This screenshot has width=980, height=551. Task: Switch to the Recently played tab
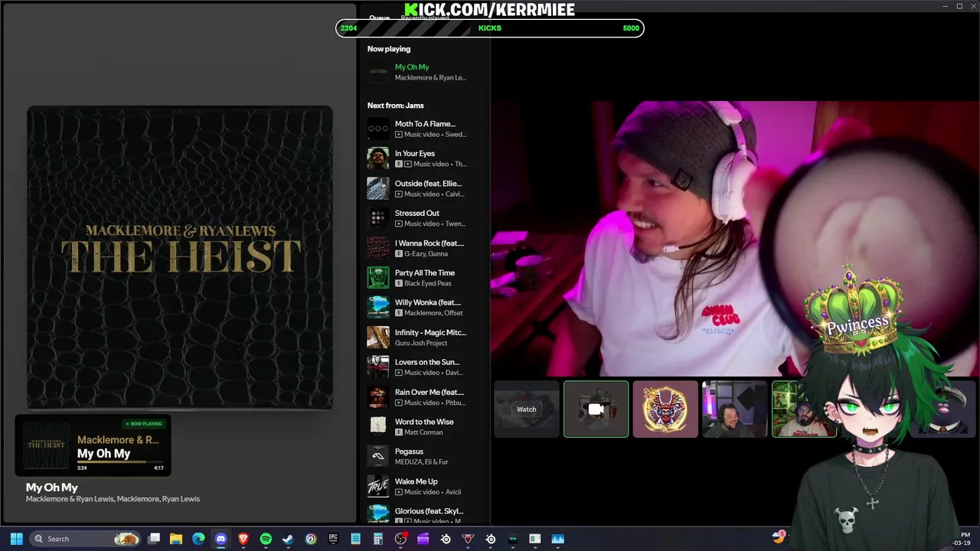pyautogui.click(x=425, y=18)
